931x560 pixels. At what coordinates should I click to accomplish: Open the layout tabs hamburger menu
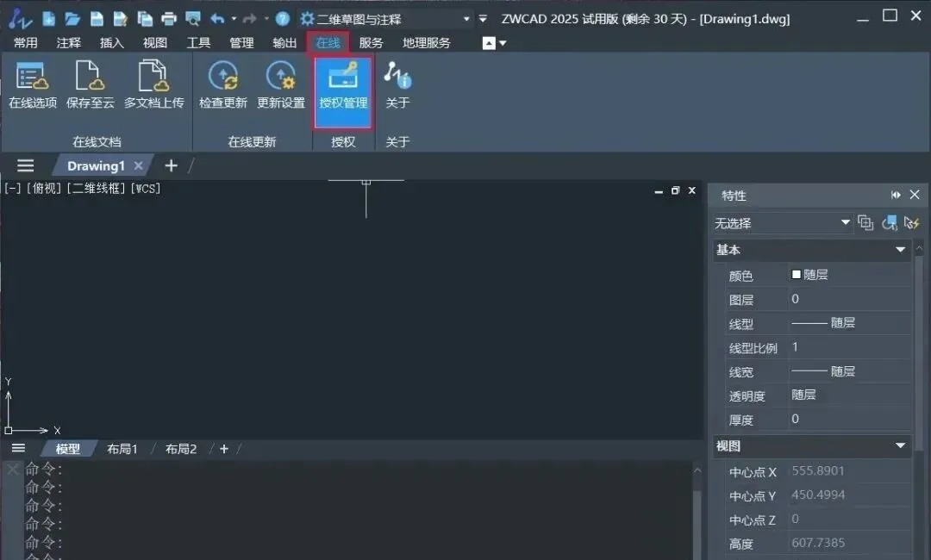(18, 449)
